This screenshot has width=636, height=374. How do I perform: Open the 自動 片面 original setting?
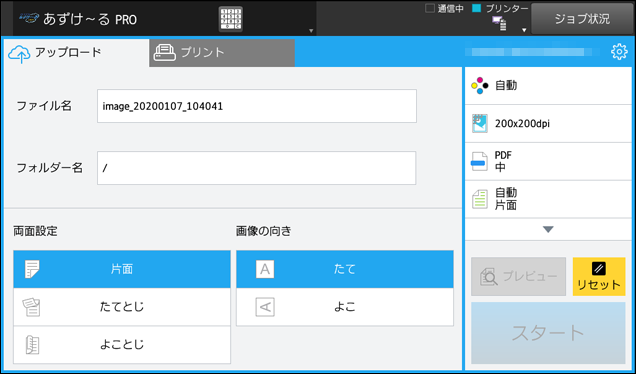(x=548, y=199)
